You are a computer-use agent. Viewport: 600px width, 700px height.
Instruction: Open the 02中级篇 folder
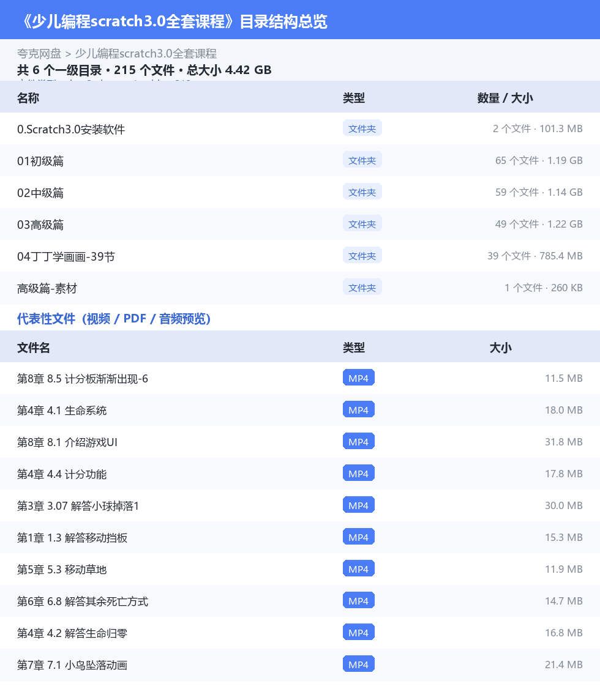pos(40,192)
